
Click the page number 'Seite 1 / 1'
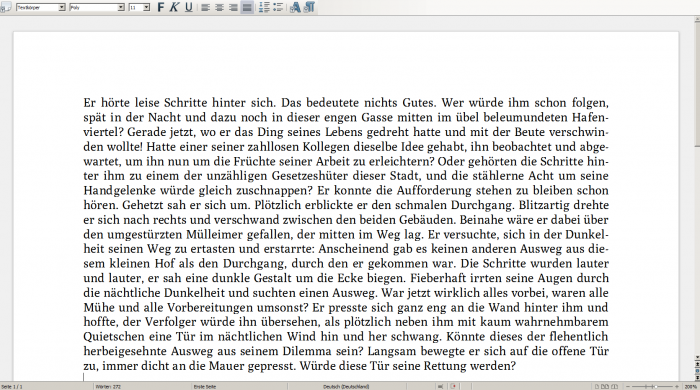coord(12,386)
